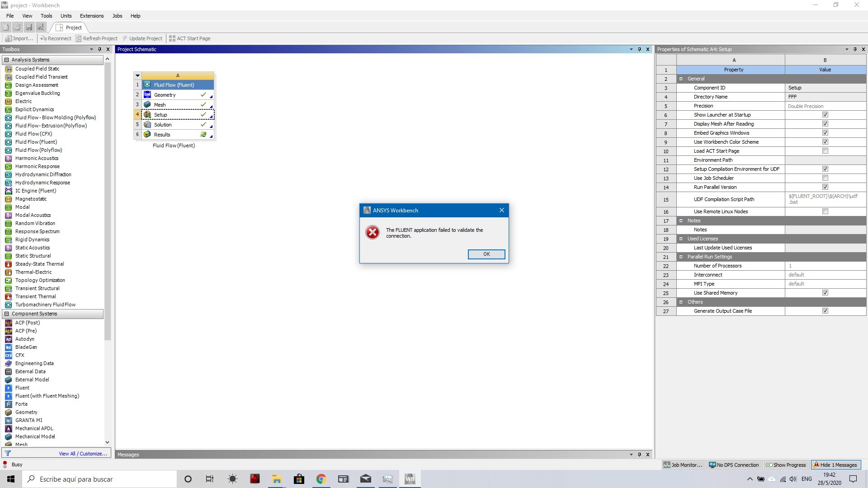Click the Toolbox scroll down arrow
This screenshot has width=868, height=488.
pyautogui.click(x=107, y=442)
